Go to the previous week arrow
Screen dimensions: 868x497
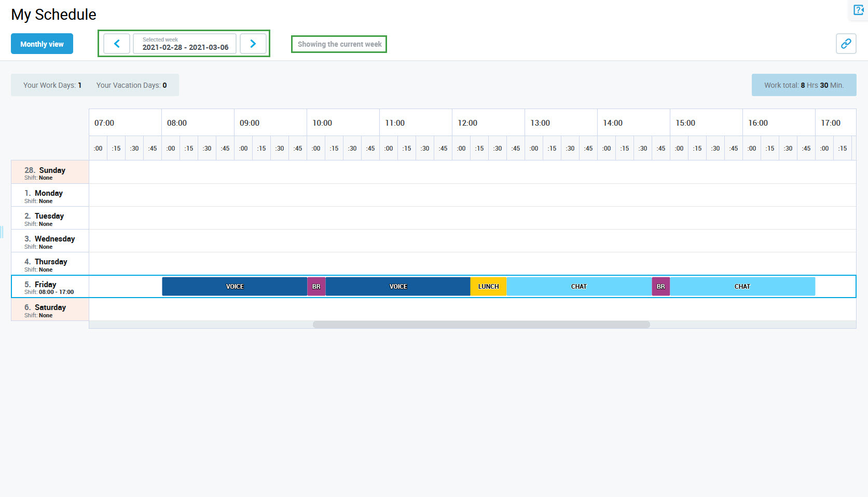pyautogui.click(x=117, y=44)
